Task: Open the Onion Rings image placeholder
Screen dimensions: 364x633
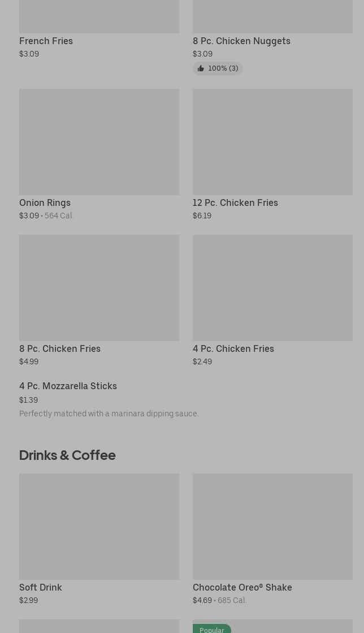Action: [x=99, y=142]
